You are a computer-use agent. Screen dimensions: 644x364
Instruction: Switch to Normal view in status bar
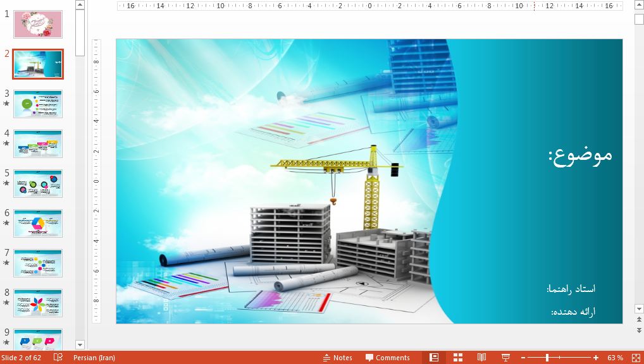pyautogui.click(x=433, y=358)
